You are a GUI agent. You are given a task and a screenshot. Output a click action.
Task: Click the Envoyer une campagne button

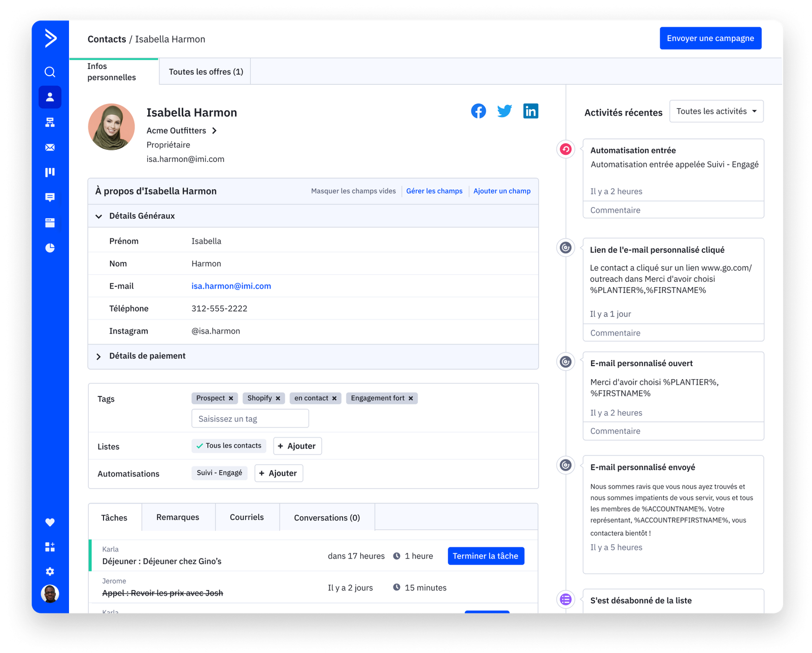coord(710,39)
